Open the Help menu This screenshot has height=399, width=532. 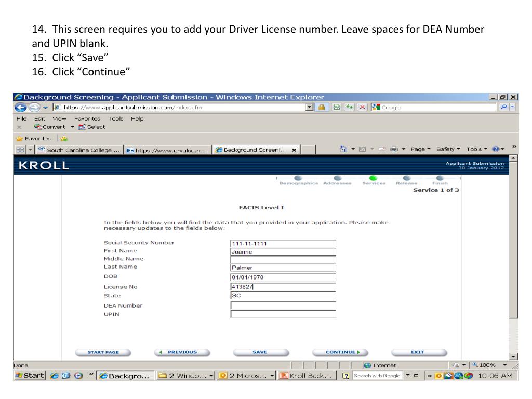(137, 119)
